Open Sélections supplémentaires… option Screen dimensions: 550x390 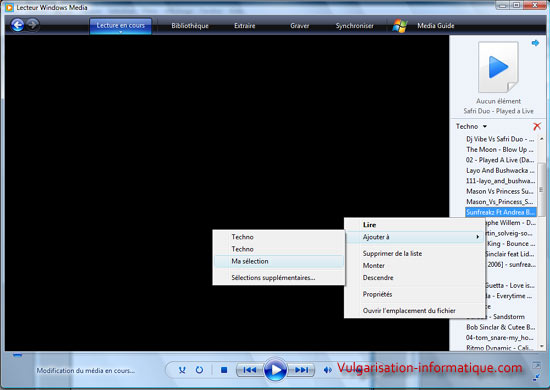pos(279,278)
